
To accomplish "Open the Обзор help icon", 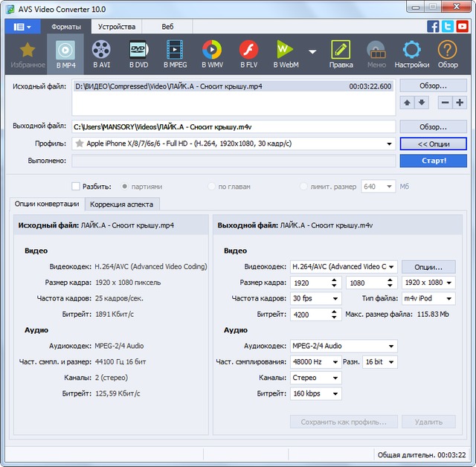I will (448, 54).
